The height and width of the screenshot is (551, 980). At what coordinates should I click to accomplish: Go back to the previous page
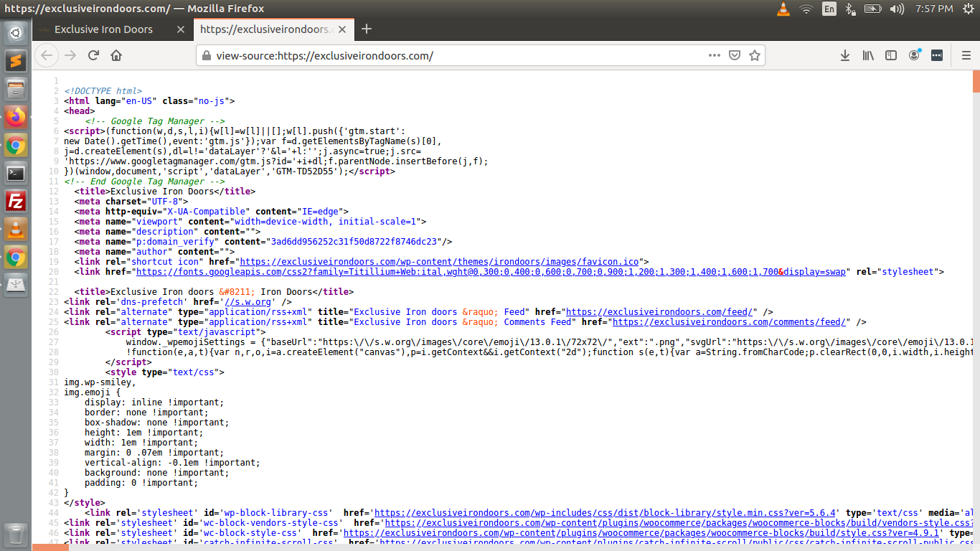coord(46,55)
